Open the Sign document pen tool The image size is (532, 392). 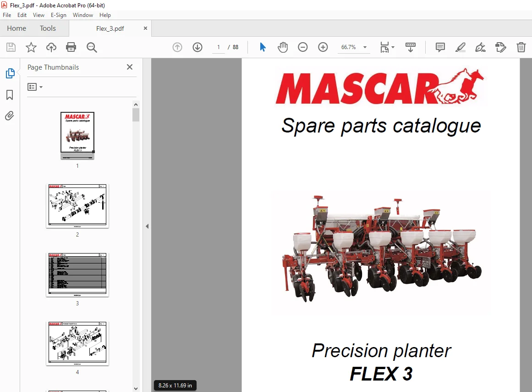tap(480, 47)
